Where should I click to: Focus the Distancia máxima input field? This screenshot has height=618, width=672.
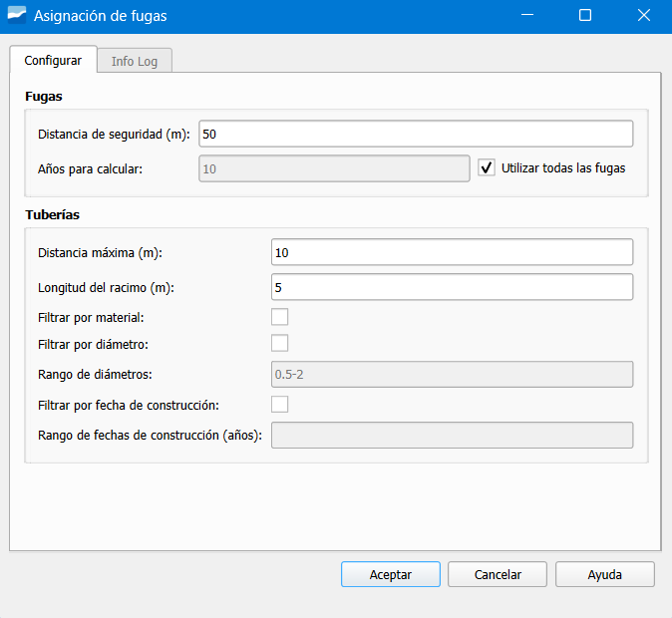(x=452, y=252)
